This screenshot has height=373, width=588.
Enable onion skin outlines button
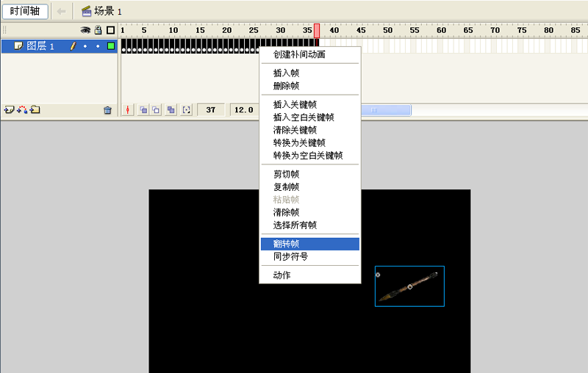pos(156,109)
